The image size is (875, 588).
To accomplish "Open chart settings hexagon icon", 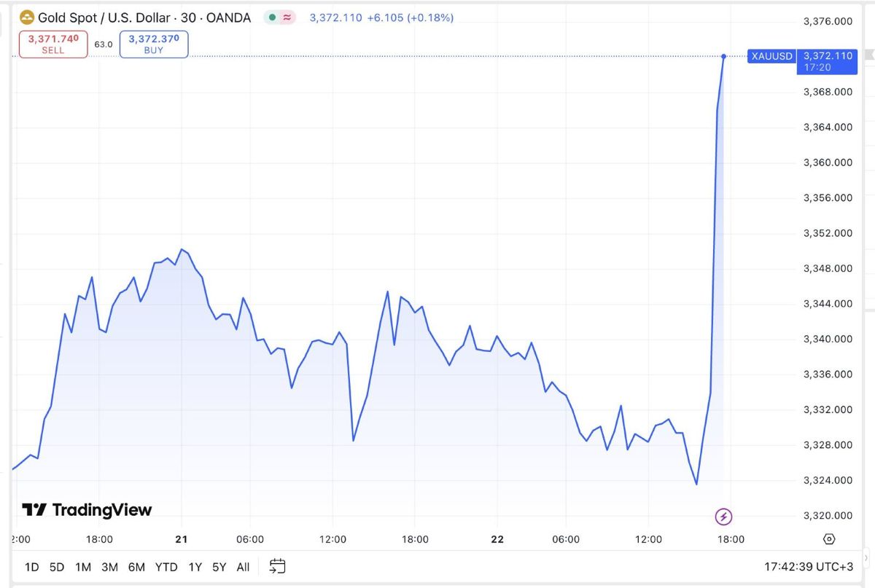I will click(829, 539).
